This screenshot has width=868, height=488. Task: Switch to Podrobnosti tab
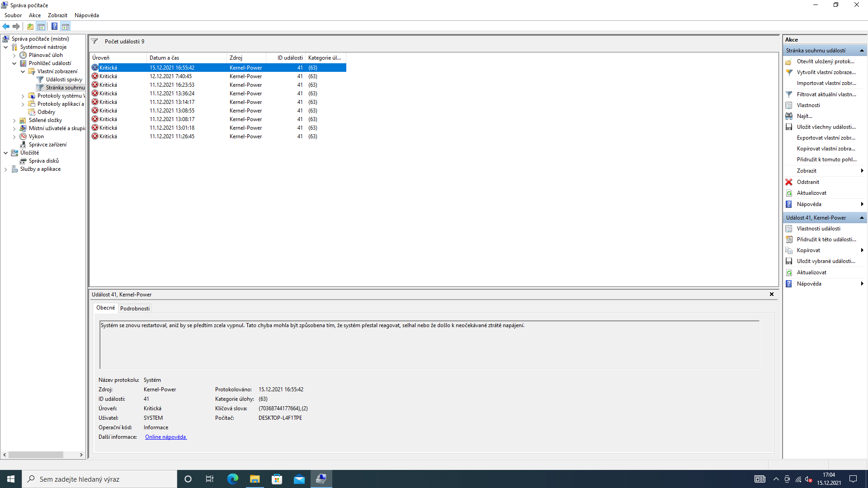click(135, 308)
